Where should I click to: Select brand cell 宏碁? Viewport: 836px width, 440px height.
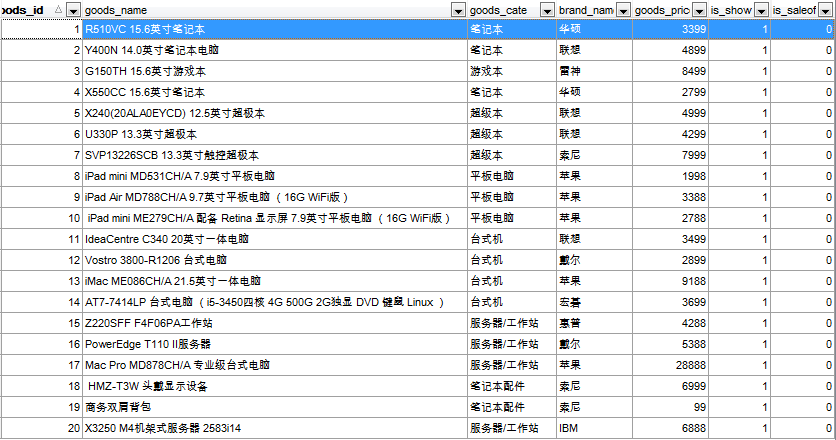pyautogui.click(x=594, y=302)
